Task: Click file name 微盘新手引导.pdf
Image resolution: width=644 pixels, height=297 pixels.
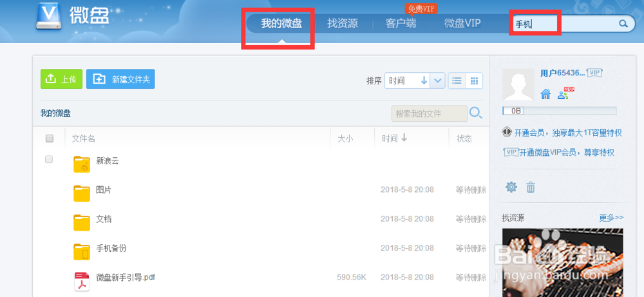Action: point(126,277)
